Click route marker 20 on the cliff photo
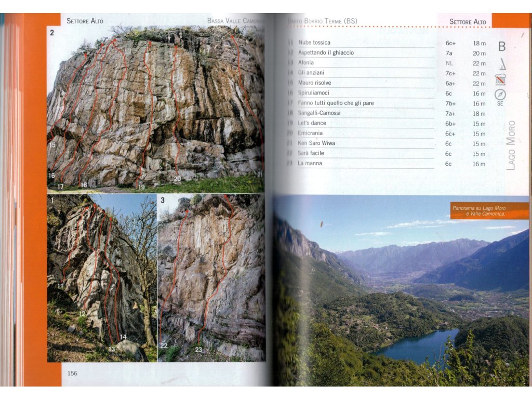The width and height of the screenshot is (532, 399). coord(177,179)
